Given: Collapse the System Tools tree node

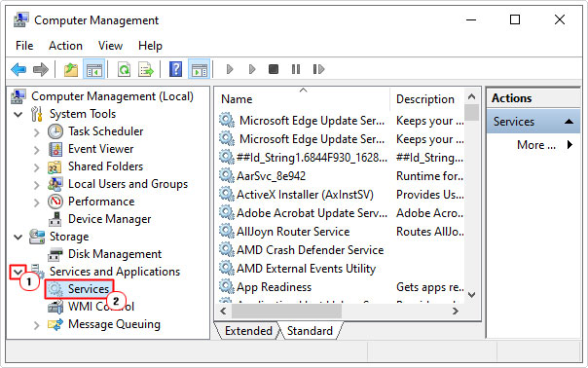Looking at the screenshot, I should coord(18,114).
